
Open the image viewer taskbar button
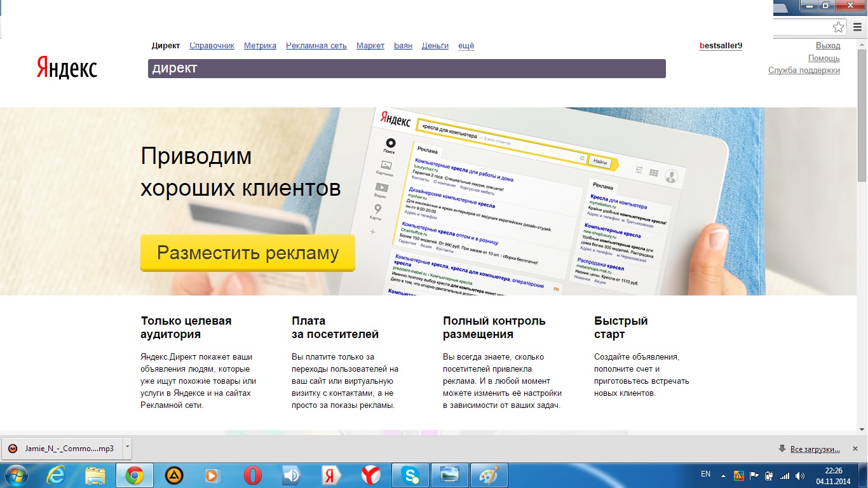pyautogui.click(x=450, y=475)
